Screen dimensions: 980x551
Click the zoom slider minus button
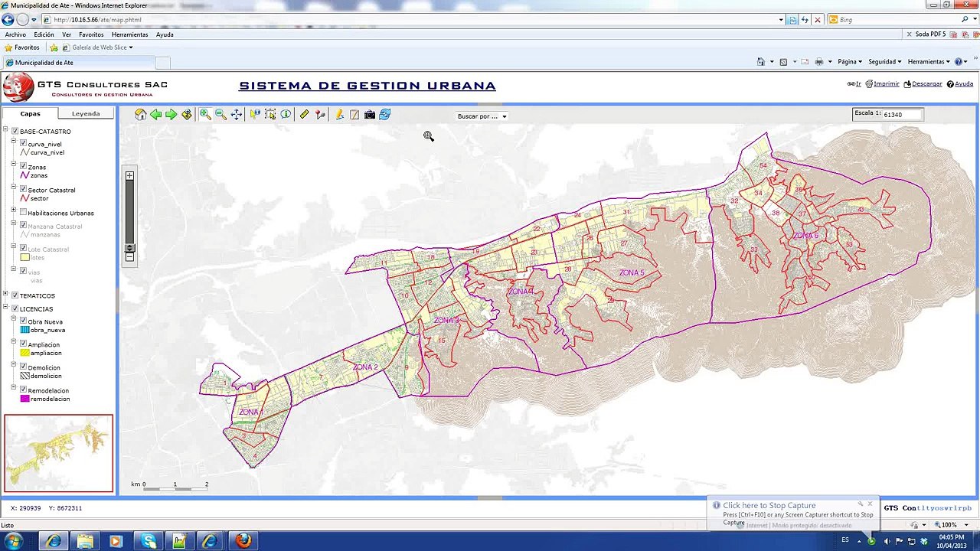[x=129, y=257]
